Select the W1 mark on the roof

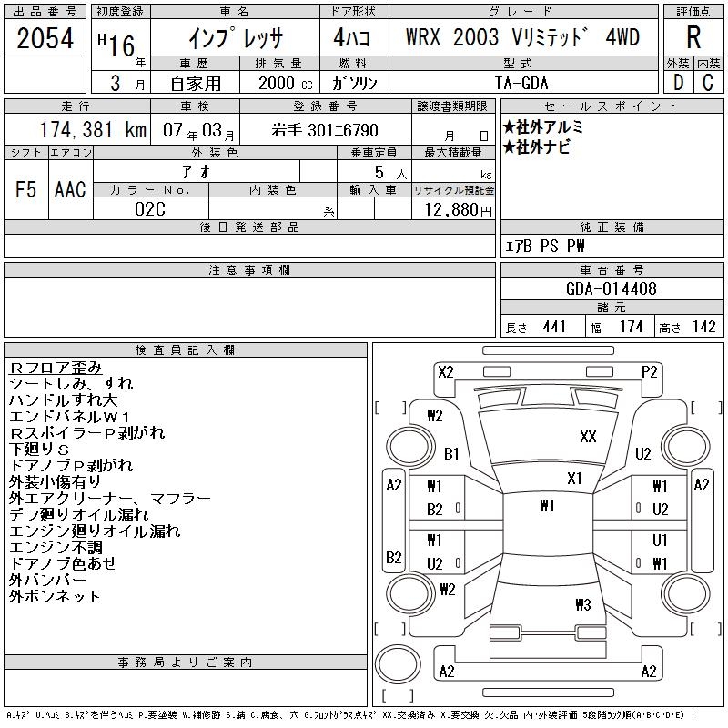tap(548, 505)
